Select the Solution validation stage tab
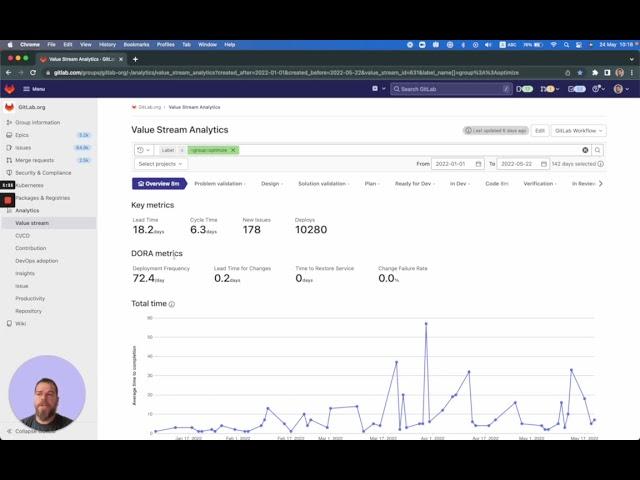The height and width of the screenshot is (480, 640). coord(324,184)
